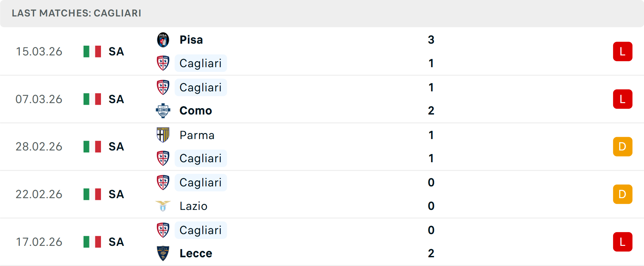The height and width of the screenshot is (266, 644).
Task: Select the SA league label on 15.03.26
Action: (116, 51)
